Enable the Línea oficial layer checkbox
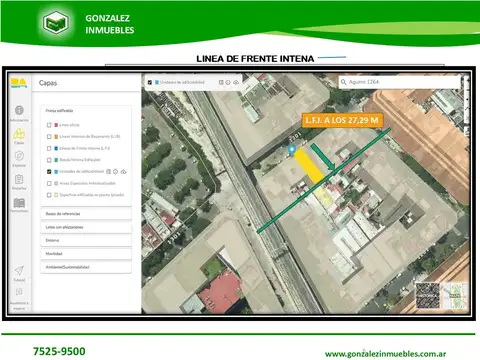 coord(49,125)
